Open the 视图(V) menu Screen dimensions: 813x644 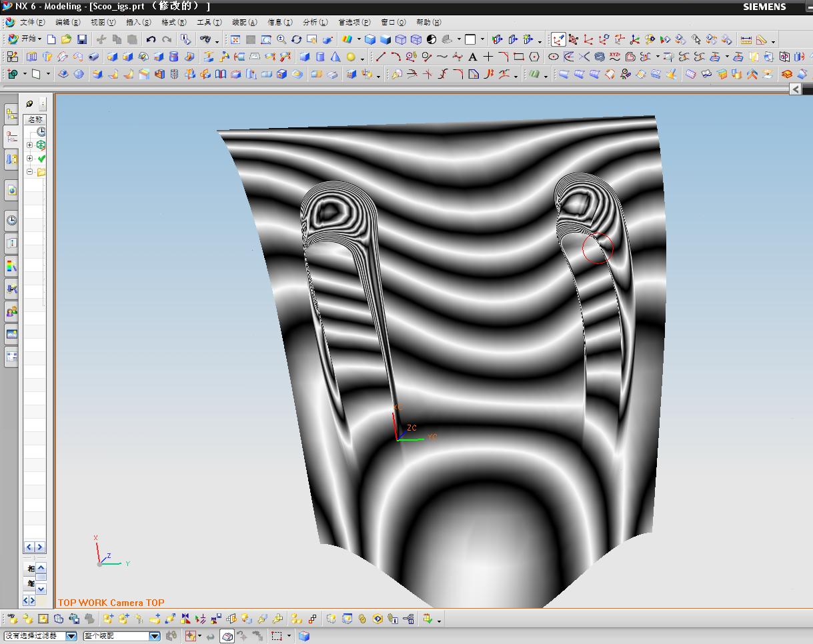[x=103, y=23]
